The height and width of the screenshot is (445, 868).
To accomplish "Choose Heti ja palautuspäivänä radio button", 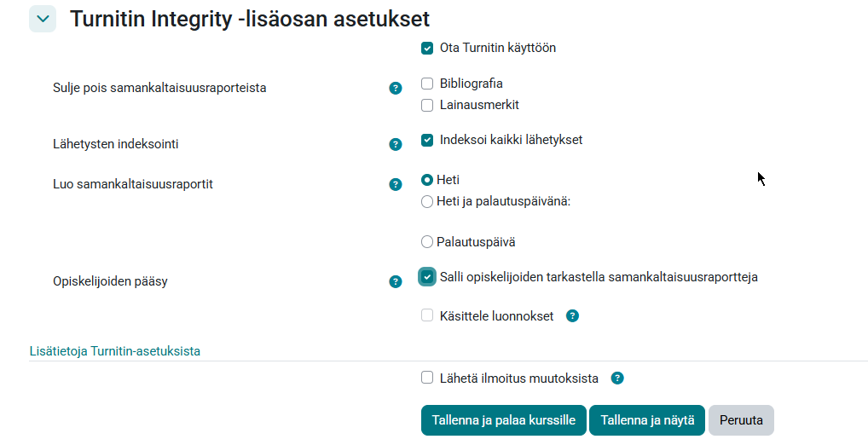I will pos(427,202).
